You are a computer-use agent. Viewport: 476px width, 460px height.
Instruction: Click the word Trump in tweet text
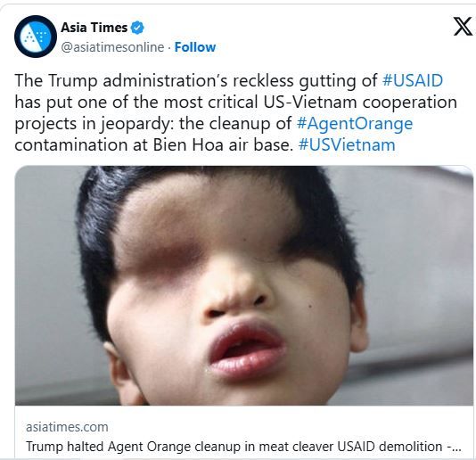[73, 81]
